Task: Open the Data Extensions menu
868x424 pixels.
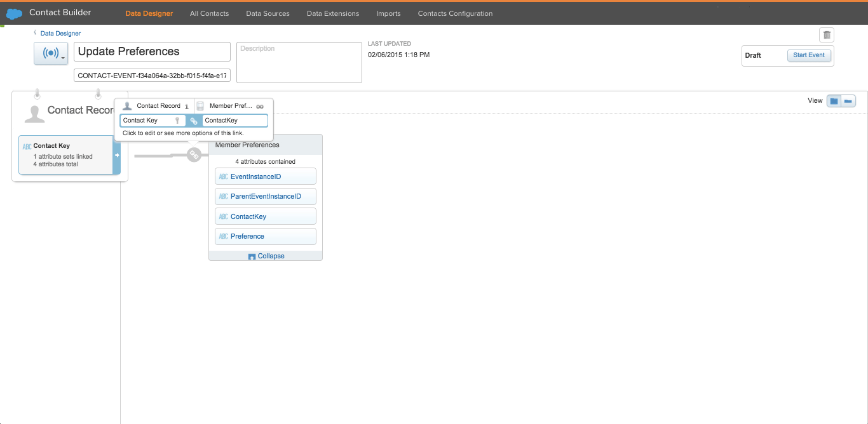Action: coord(332,13)
